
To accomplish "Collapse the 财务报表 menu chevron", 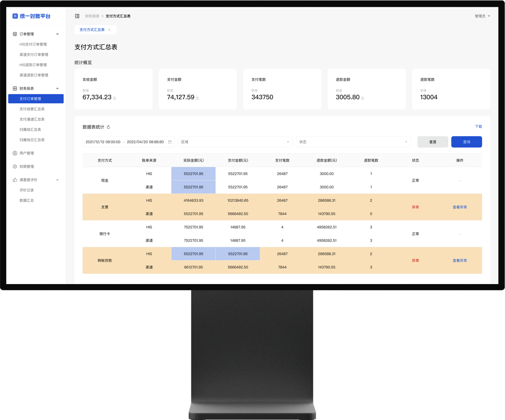I will click(x=57, y=88).
